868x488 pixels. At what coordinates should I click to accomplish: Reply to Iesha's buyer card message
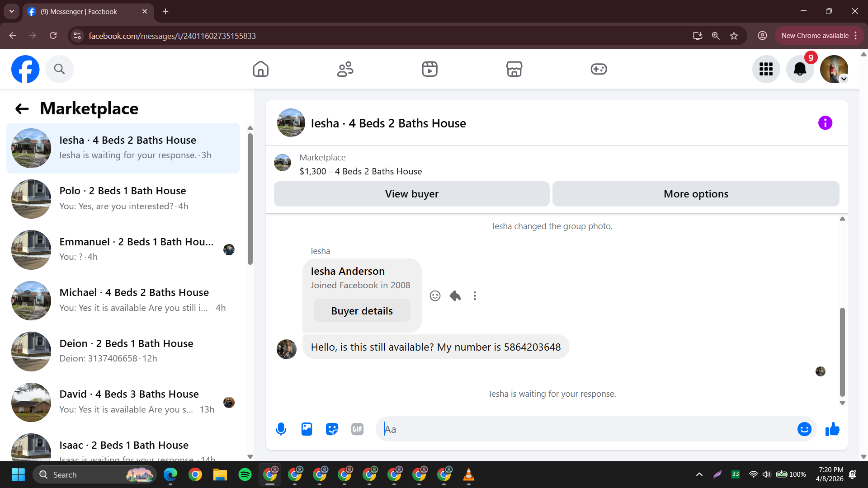point(455,296)
